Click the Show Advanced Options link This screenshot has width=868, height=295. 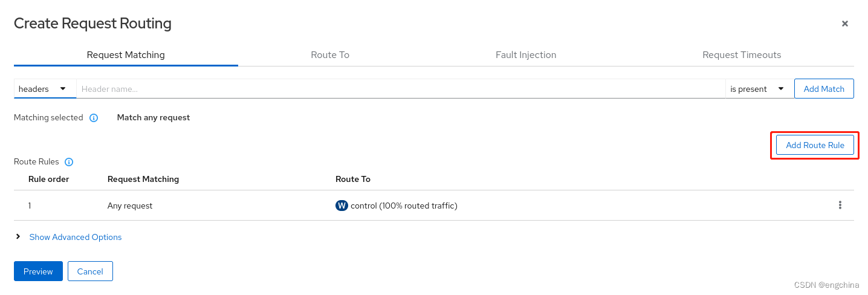(x=76, y=237)
